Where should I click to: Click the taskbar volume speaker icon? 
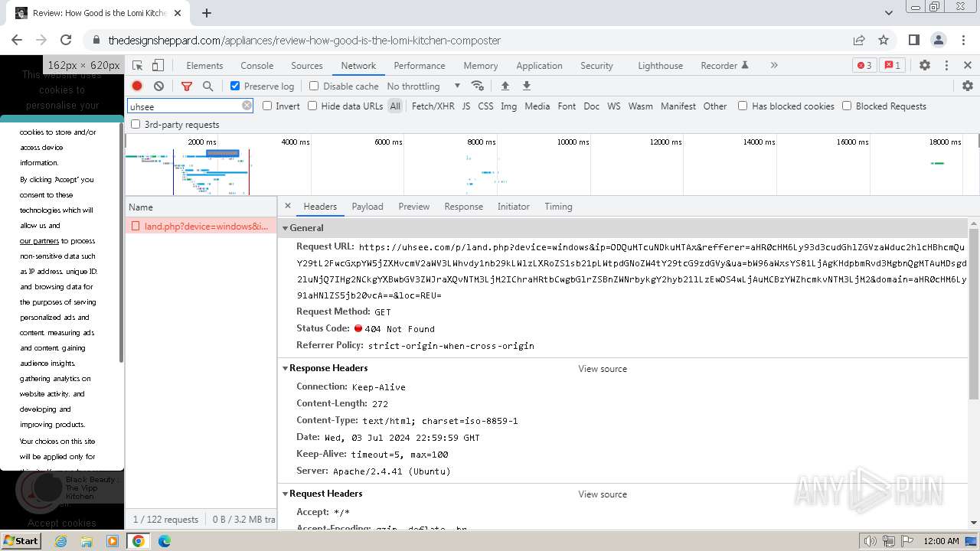pyautogui.click(x=870, y=541)
